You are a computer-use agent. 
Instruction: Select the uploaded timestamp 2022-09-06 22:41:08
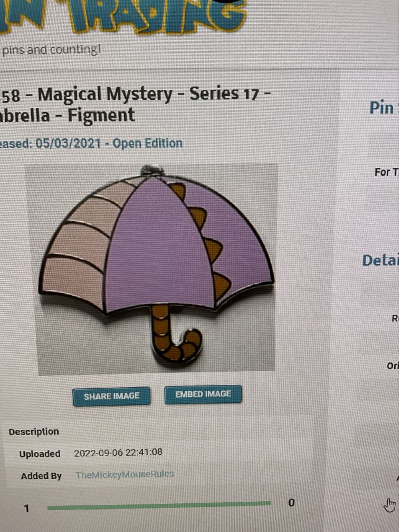pos(118,453)
